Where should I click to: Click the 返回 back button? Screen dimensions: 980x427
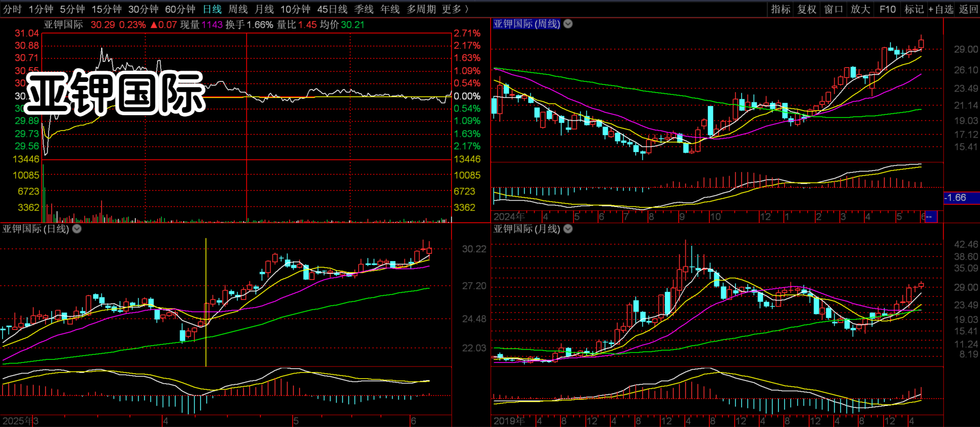point(968,9)
